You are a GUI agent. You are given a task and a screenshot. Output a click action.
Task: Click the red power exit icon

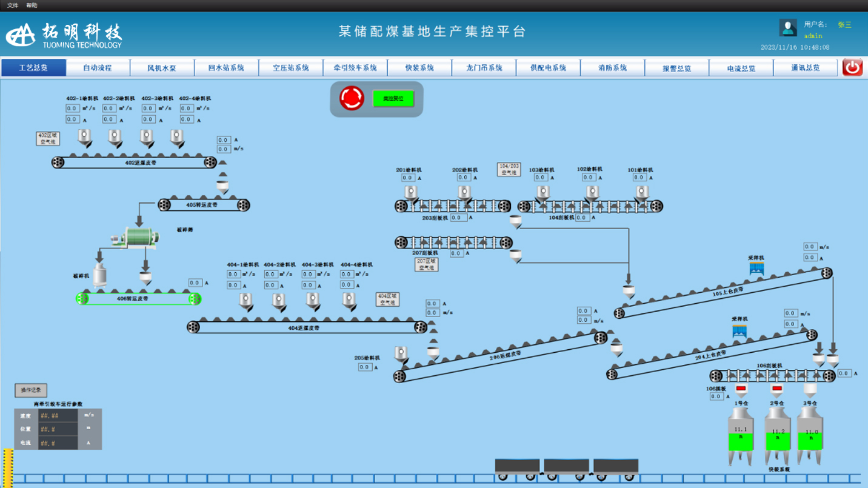852,67
